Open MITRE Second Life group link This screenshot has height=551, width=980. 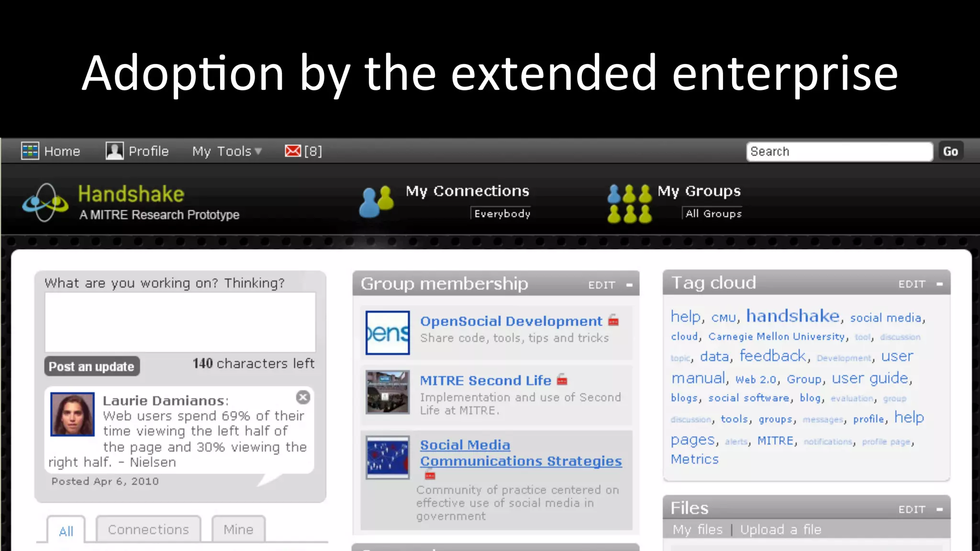(486, 380)
